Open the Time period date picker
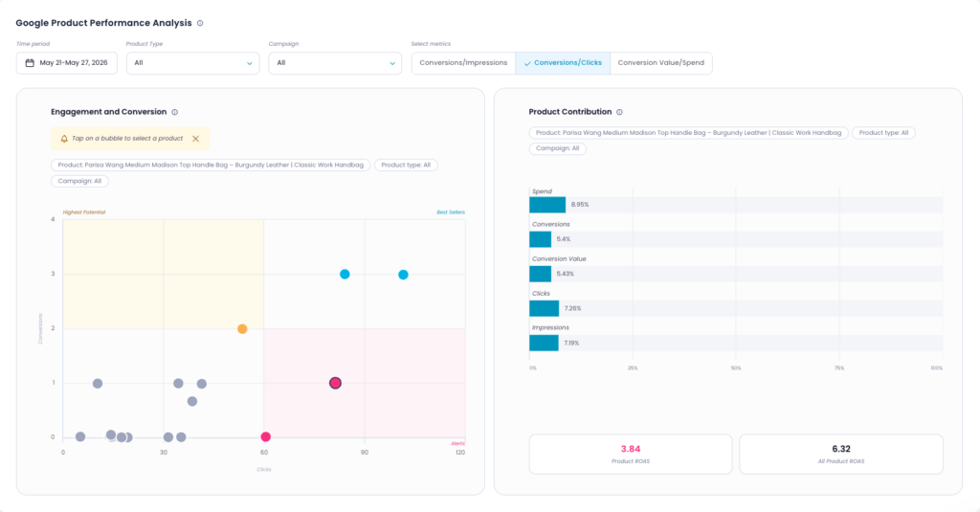 tap(67, 62)
